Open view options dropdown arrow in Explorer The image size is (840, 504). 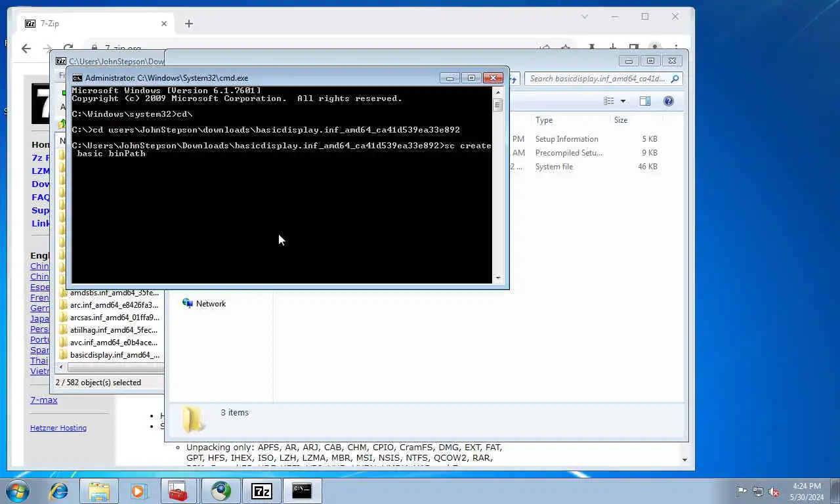point(623,101)
